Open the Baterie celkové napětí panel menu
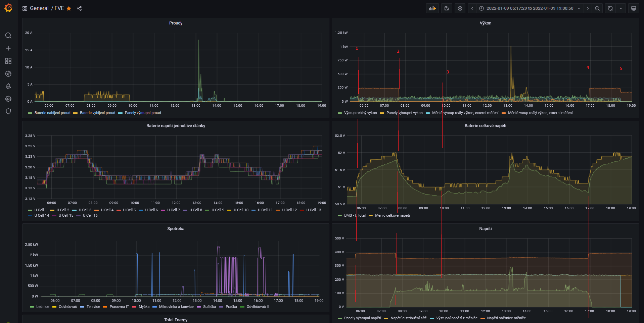Image resolution: width=644 pixels, height=323 pixels. 485,126
